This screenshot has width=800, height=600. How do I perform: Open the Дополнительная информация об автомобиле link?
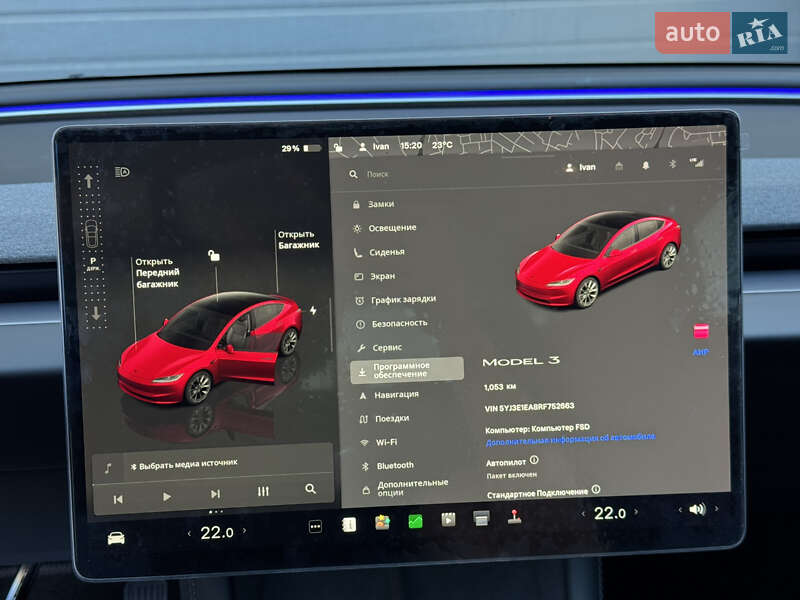pyautogui.click(x=570, y=440)
